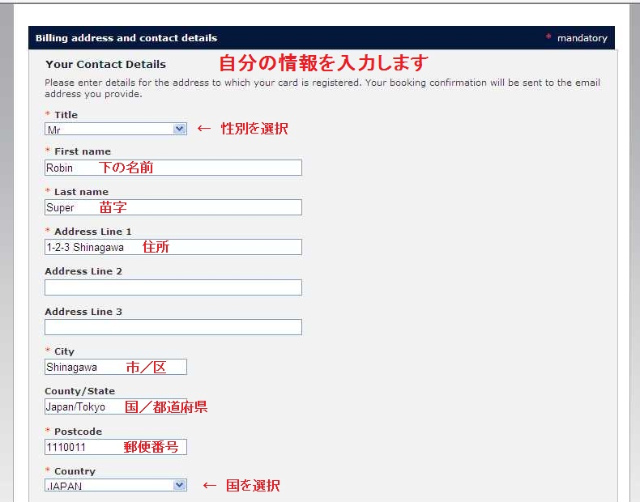Click into Address Line 1 field
Screen dimensions: 640x502
click(x=173, y=247)
